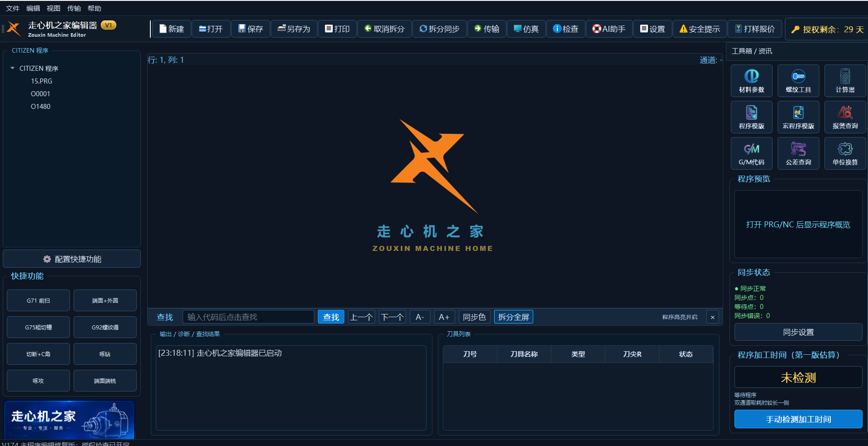Click the 刀具名称 column header
868x446 pixels.
coord(524,354)
